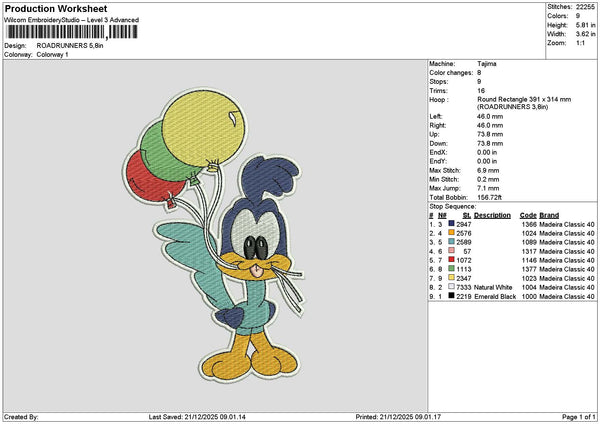
Task: Click the Height value 5.81 in
Action: pos(585,25)
